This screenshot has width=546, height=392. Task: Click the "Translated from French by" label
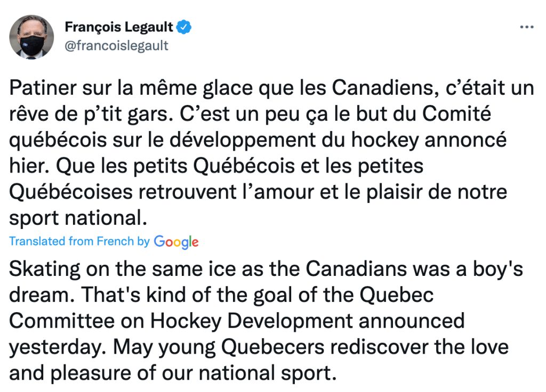pyautogui.click(x=79, y=241)
